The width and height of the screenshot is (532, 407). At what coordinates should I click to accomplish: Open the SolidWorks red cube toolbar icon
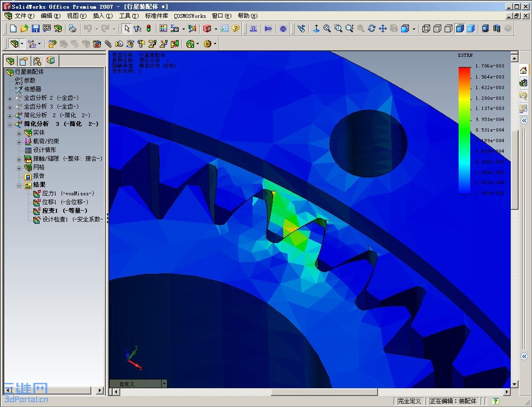[207, 28]
